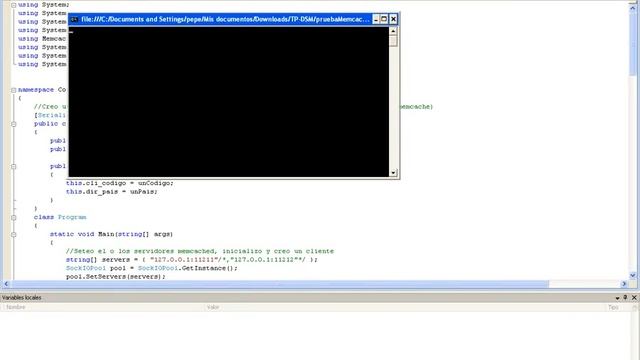Click the 'using Memcac' directive line

pos(42,39)
